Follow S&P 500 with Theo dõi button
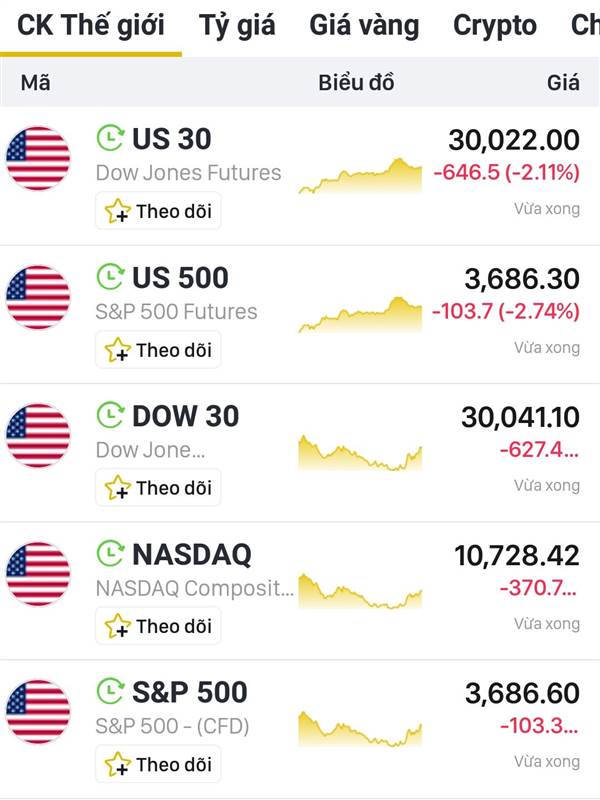The height and width of the screenshot is (800, 600). click(x=158, y=764)
